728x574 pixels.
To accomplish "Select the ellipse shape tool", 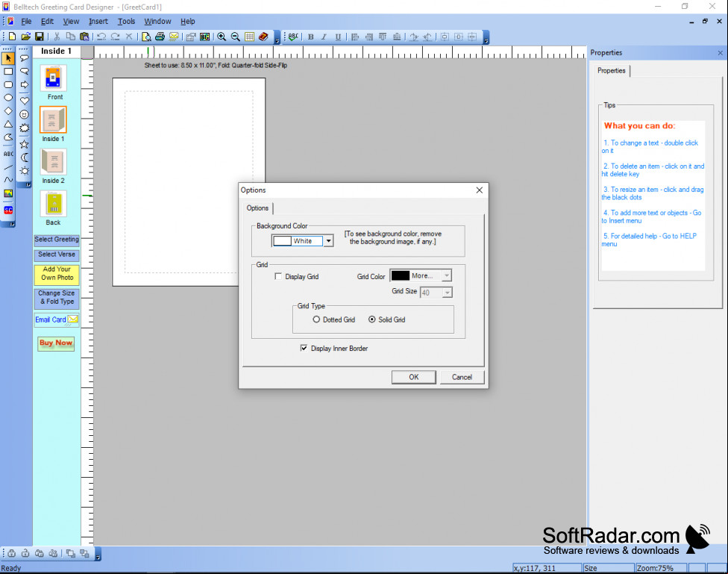I will (8, 98).
